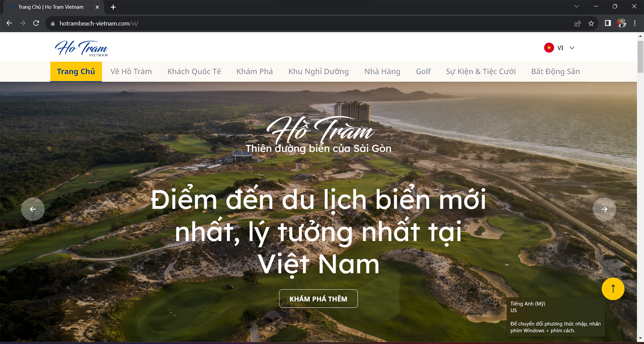Open the user profile avatar
The height and width of the screenshot is (344, 644).
pos(621,23)
